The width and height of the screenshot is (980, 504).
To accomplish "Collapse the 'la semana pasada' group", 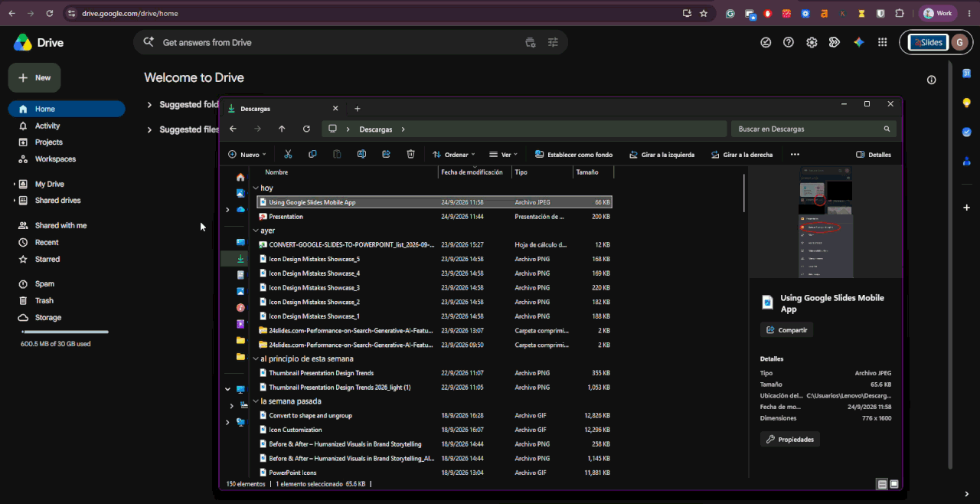I will [256, 401].
